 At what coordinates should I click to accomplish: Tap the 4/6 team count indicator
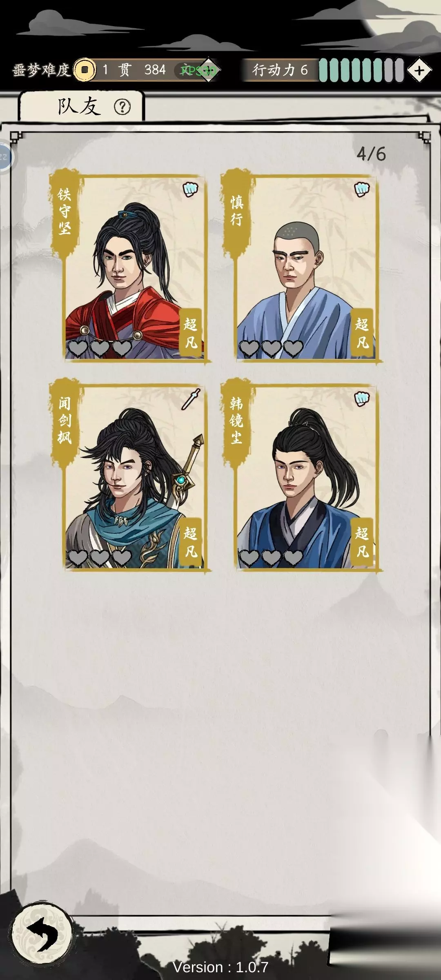(x=371, y=154)
